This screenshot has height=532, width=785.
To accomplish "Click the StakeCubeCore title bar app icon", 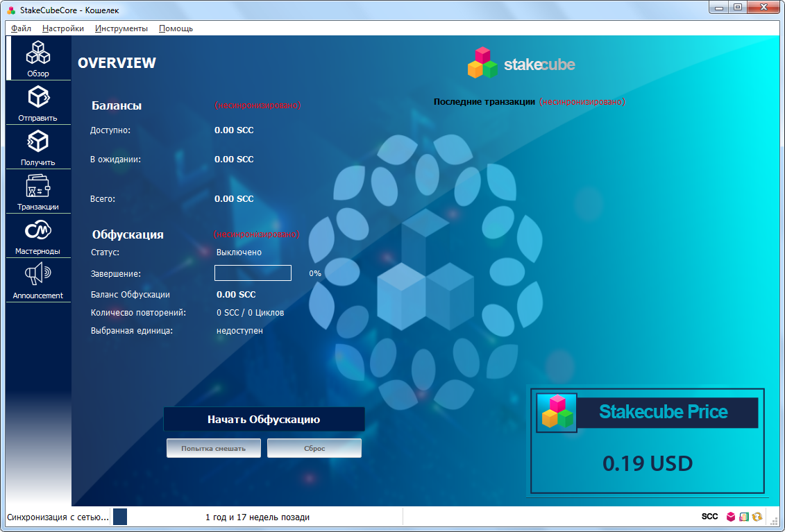I will tap(11, 10).
